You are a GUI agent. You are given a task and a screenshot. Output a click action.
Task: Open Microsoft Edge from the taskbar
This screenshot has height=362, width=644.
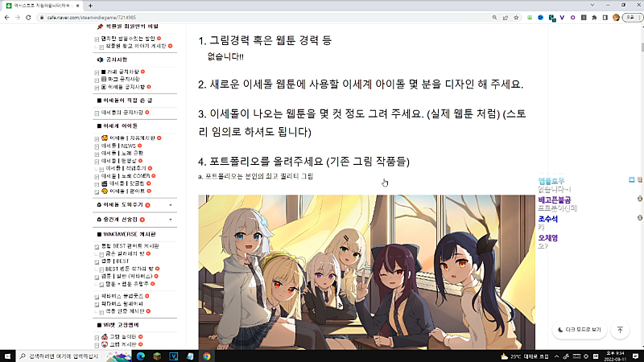[141, 356]
